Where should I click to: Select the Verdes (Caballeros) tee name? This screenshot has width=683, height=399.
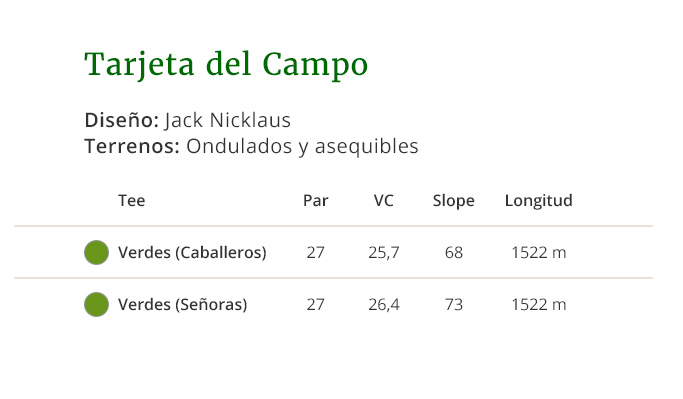click(192, 253)
